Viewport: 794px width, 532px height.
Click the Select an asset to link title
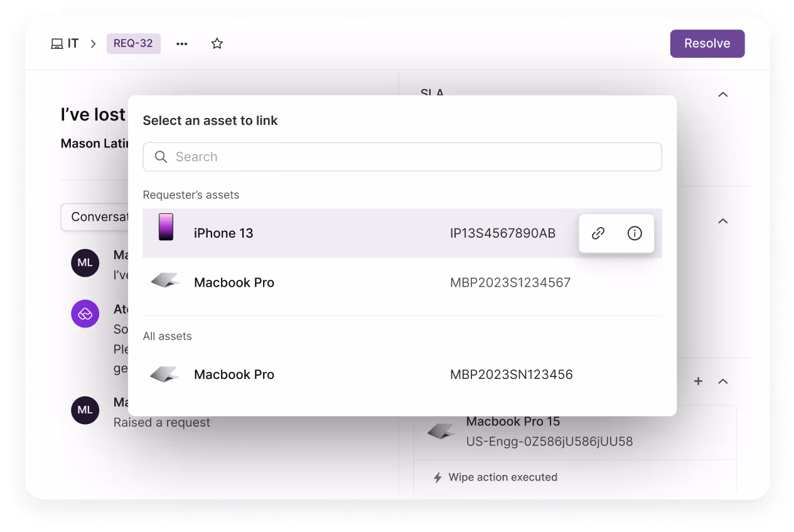point(210,120)
